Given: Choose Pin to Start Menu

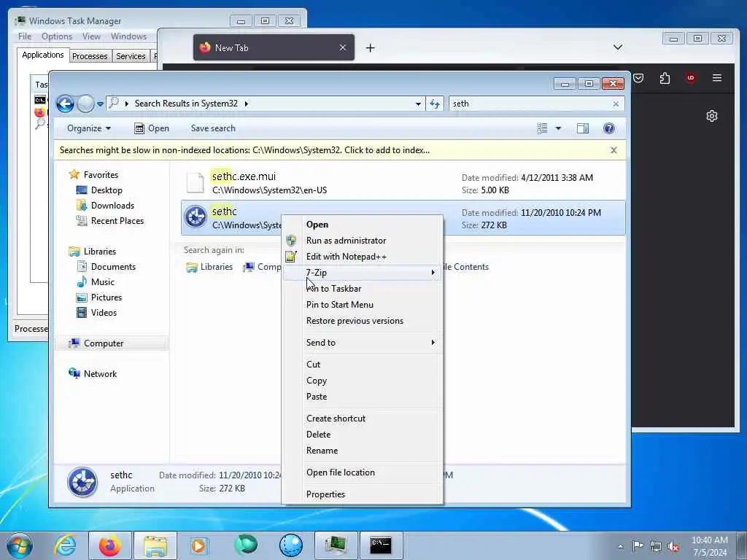Looking at the screenshot, I should tap(363, 305).
